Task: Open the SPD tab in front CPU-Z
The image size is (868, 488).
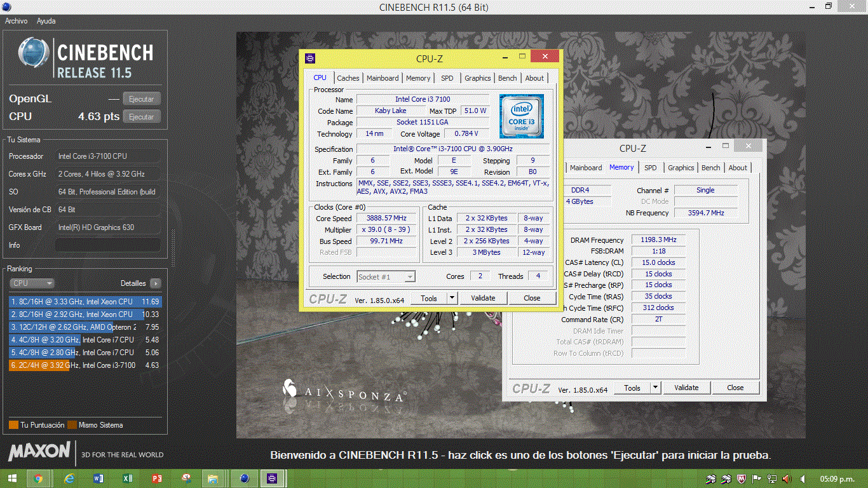Action: point(447,78)
